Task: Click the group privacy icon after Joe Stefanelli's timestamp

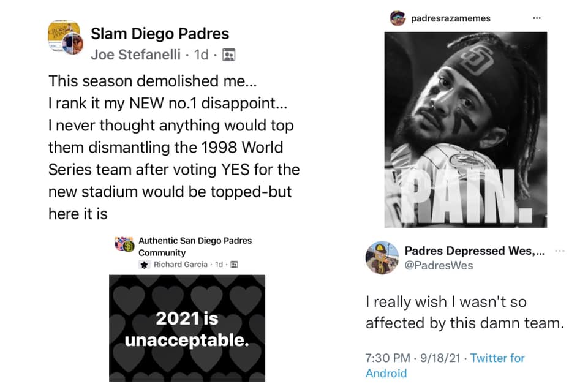Action: click(229, 55)
